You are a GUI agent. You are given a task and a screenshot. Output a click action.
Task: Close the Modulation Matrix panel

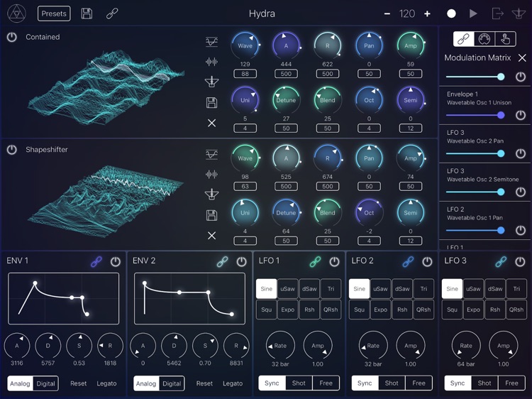[x=522, y=58]
